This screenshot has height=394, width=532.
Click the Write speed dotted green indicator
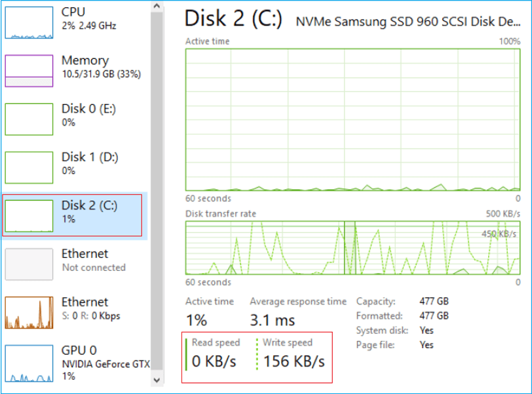(257, 353)
